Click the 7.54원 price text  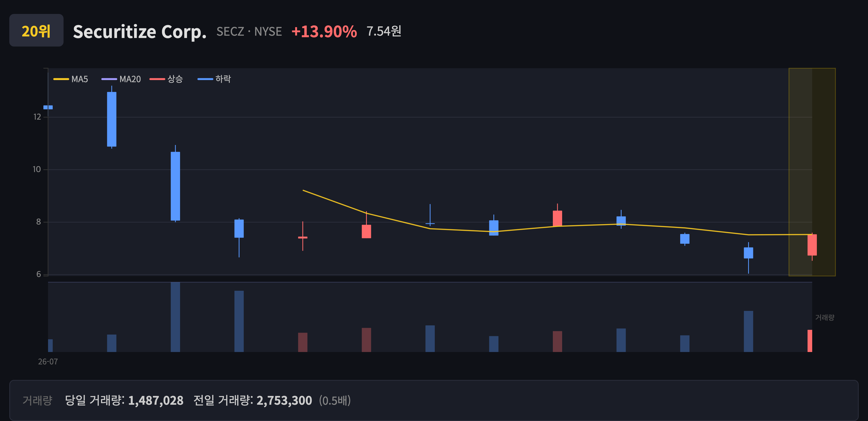click(384, 31)
